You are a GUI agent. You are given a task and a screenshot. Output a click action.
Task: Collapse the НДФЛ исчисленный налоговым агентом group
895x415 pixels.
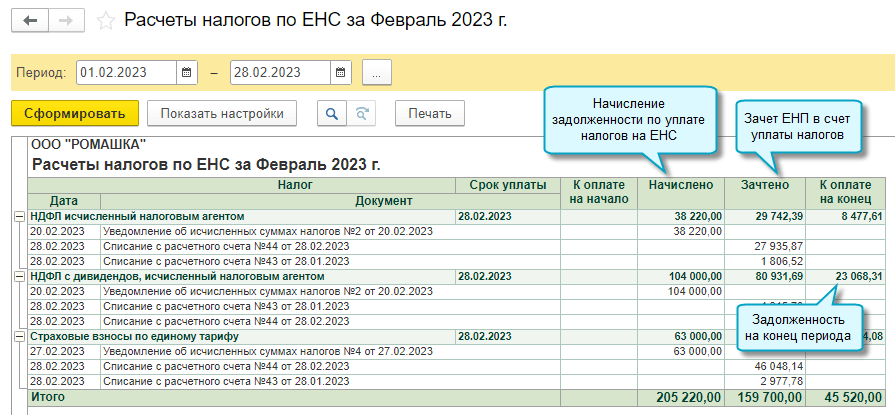point(19,216)
